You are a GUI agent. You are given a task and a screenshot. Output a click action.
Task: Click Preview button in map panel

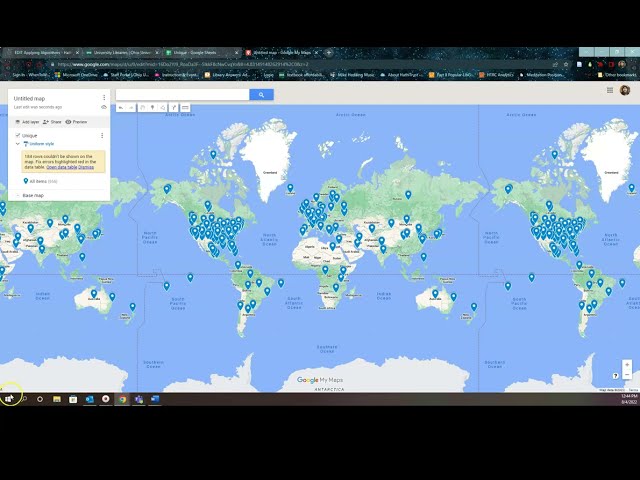pyautogui.click(x=76, y=122)
